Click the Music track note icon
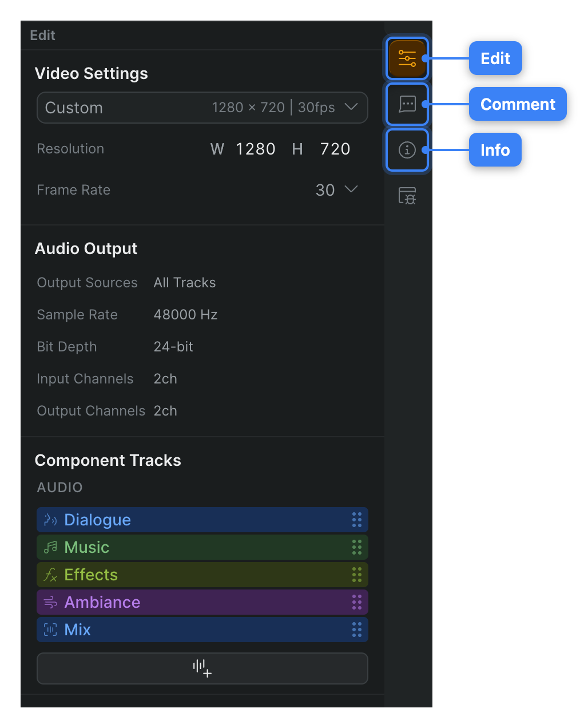Image resolution: width=588 pixels, height=728 pixels. pyautogui.click(x=50, y=547)
